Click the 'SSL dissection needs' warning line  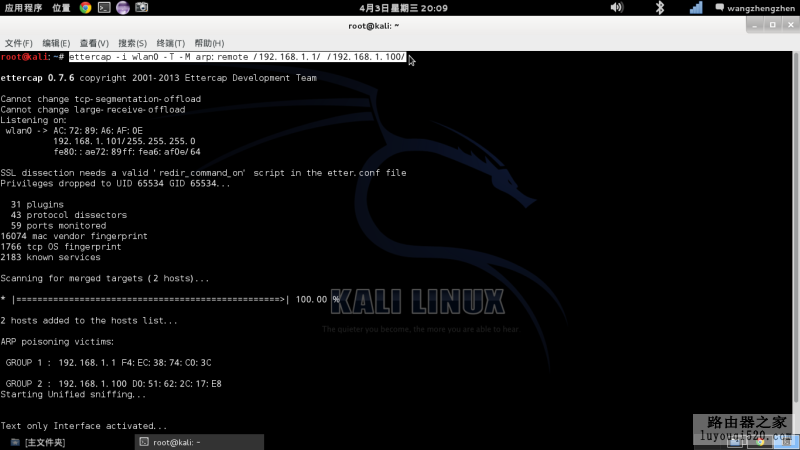(x=203, y=173)
